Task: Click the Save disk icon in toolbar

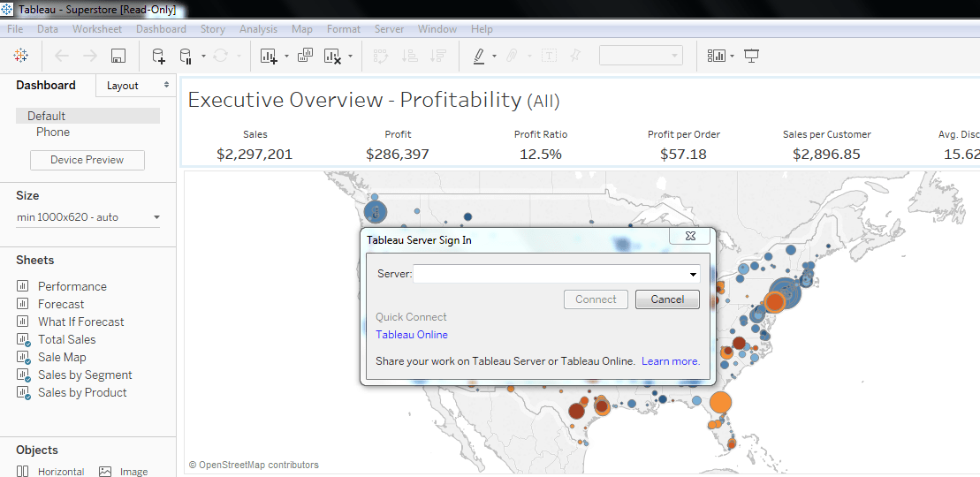Action: (118, 57)
